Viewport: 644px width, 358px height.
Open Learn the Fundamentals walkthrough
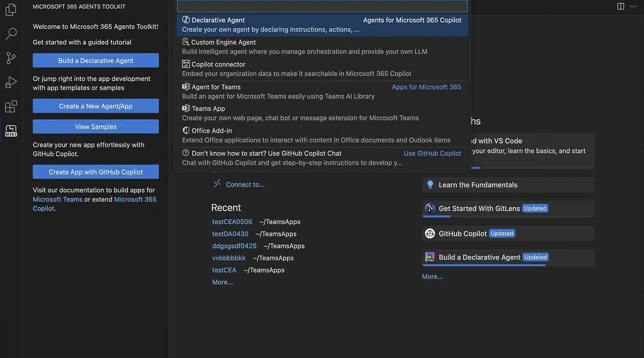(508, 185)
